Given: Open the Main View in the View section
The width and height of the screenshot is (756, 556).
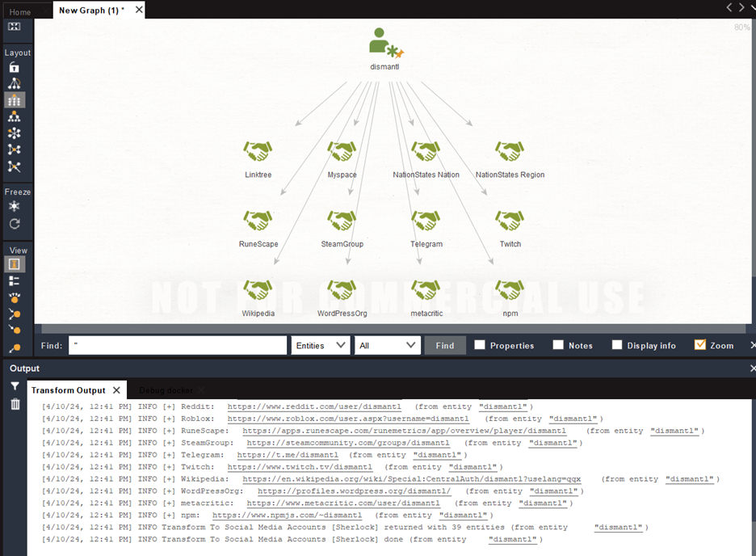Looking at the screenshot, I should tap(15, 263).
